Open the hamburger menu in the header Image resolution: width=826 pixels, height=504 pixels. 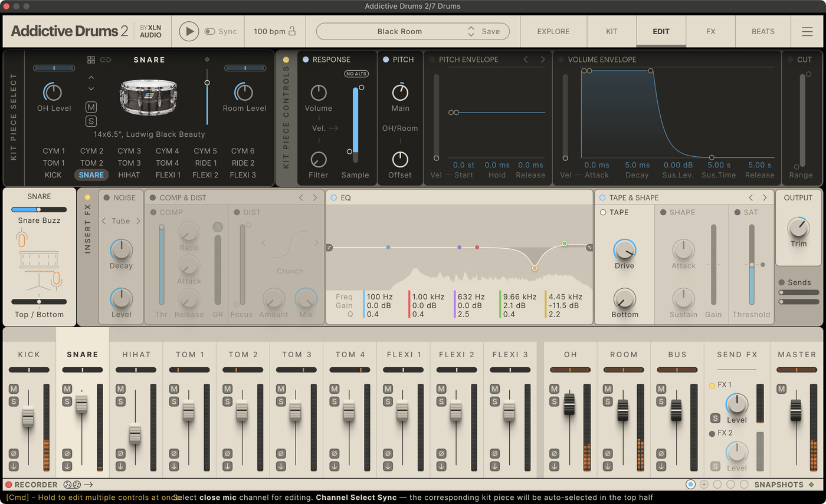807,32
